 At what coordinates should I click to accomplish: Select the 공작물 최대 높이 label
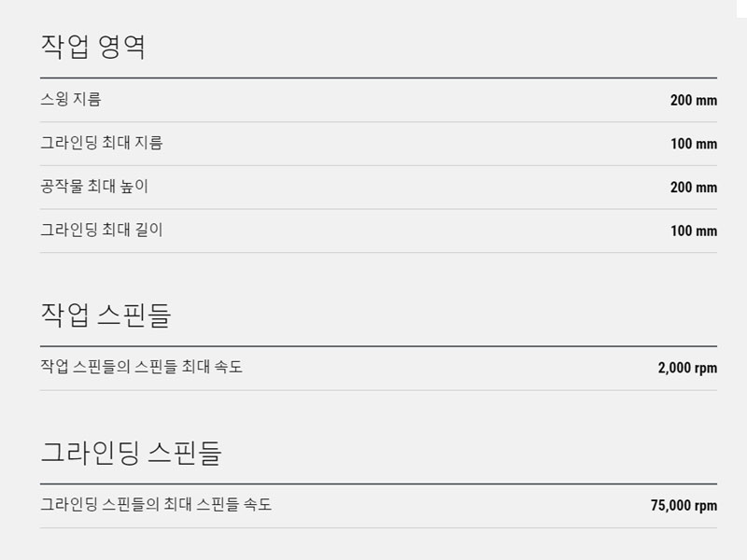(x=94, y=186)
